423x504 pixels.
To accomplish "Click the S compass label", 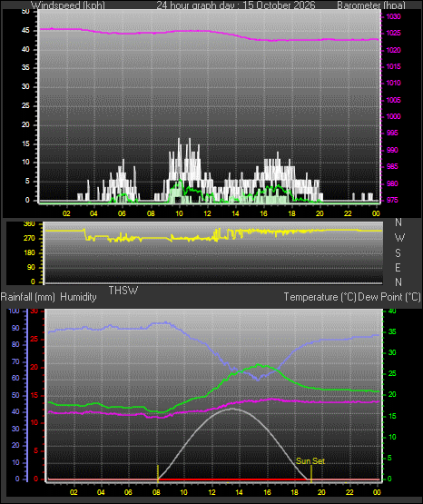I will pos(398,253).
